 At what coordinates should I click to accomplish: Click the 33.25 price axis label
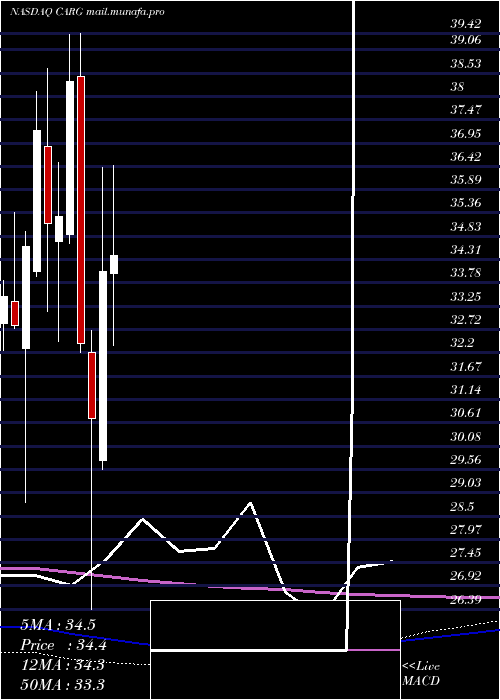(x=466, y=296)
